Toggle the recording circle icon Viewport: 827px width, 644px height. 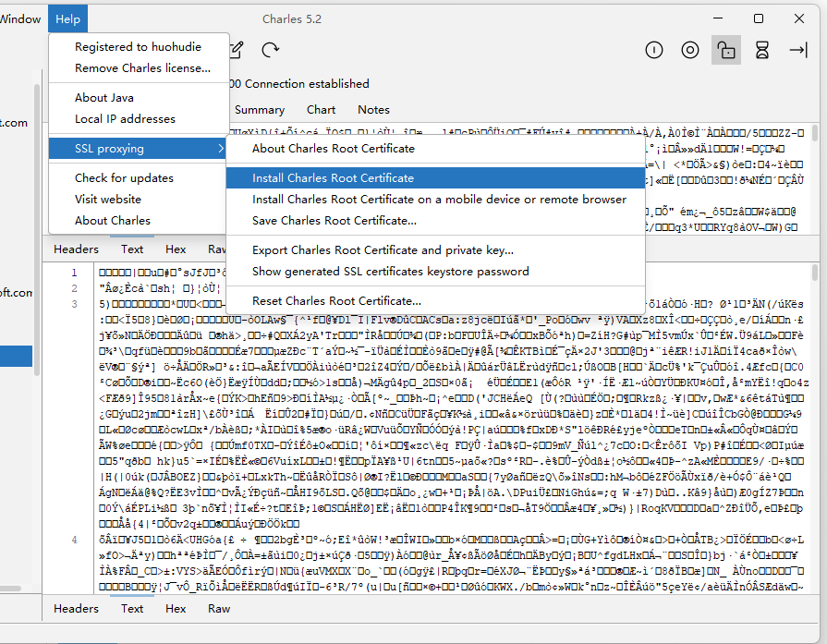[x=690, y=50]
